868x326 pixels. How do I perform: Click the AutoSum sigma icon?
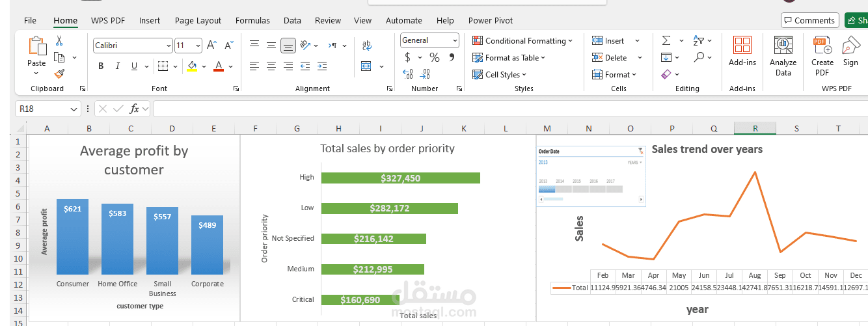[x=666, y=40]
